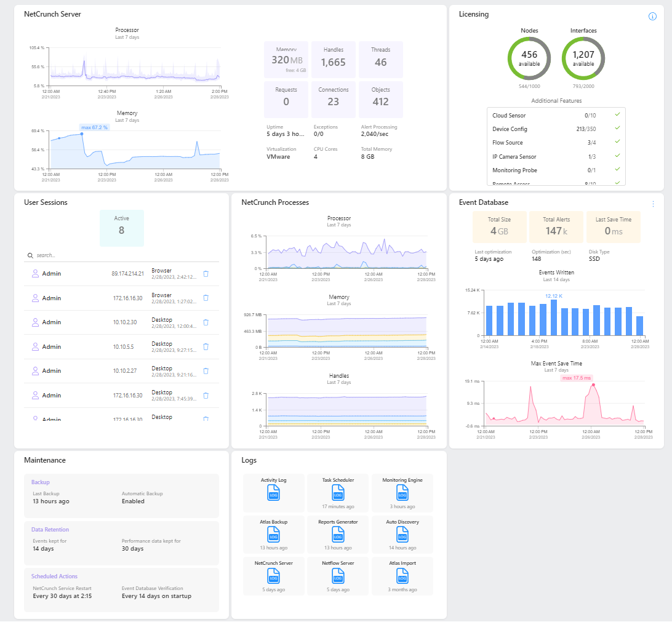Click user icon for session 10.10.5.5
This screenshot has height=622, width=672.
click(x=35, y=346)
